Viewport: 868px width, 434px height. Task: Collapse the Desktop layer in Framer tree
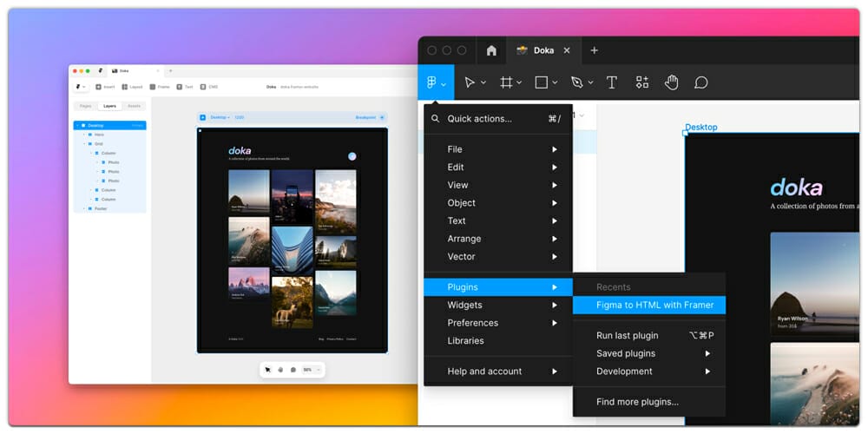click(x=77, y=126)
